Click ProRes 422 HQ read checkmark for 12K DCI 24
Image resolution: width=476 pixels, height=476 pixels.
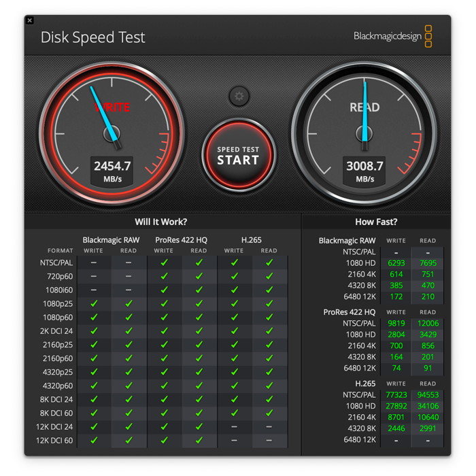pos(199,426)
